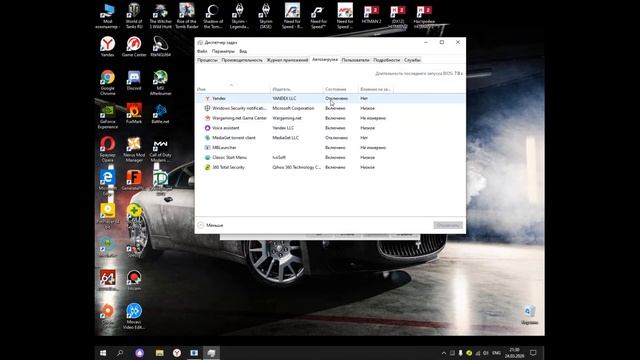Open File Explorer from taskbar
Viewport: 640px width, 360px height.
[x=160, y=353]
